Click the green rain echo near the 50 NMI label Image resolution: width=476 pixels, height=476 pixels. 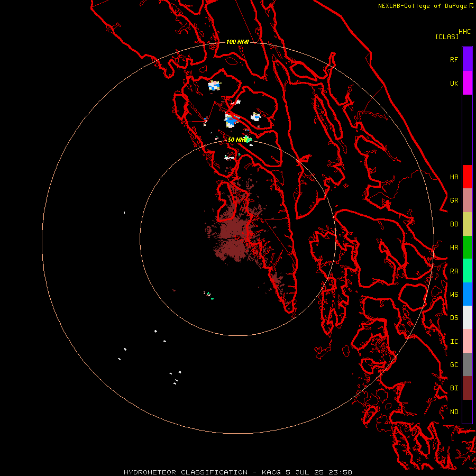pyautogui.click(x=249, y=140)
